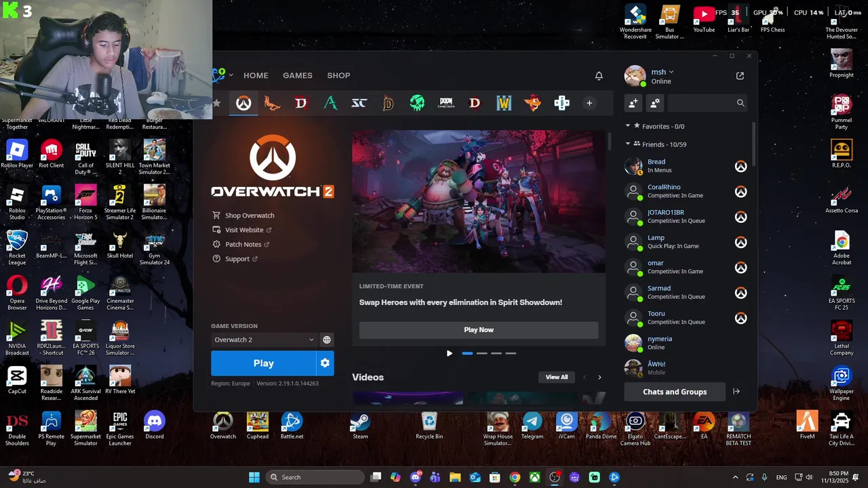Open the Blizzard Arcade Collection icon

click(561, 103)
